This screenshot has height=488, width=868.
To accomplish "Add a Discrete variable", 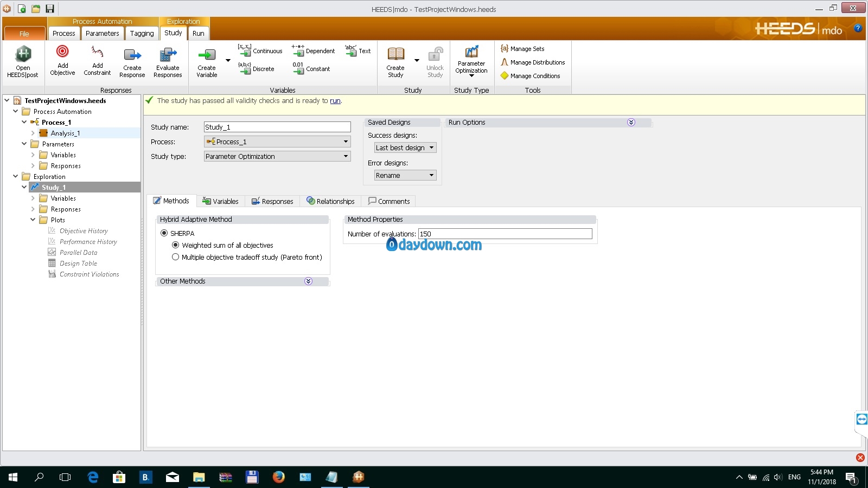I will (256, 69).
